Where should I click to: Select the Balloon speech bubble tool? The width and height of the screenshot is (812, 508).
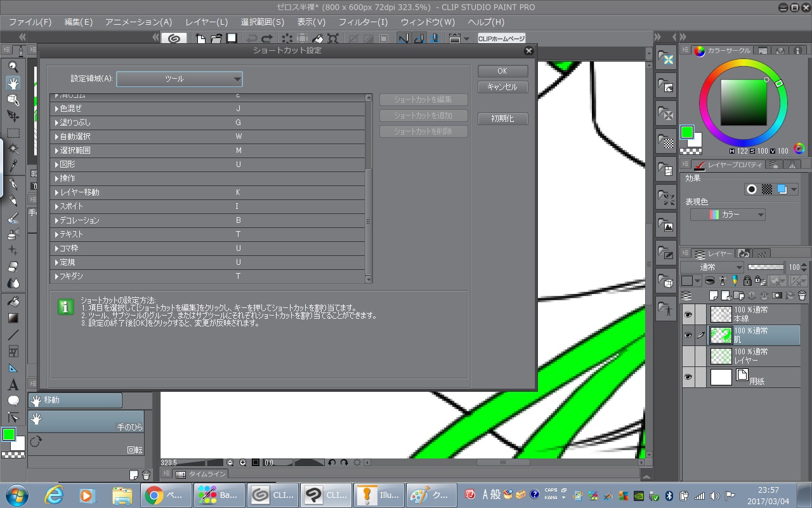tap(13, 401)
